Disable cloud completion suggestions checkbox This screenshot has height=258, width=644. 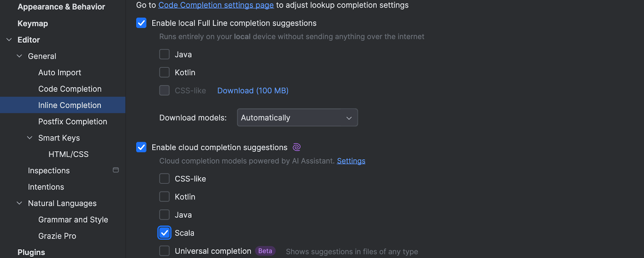(141, 147)
